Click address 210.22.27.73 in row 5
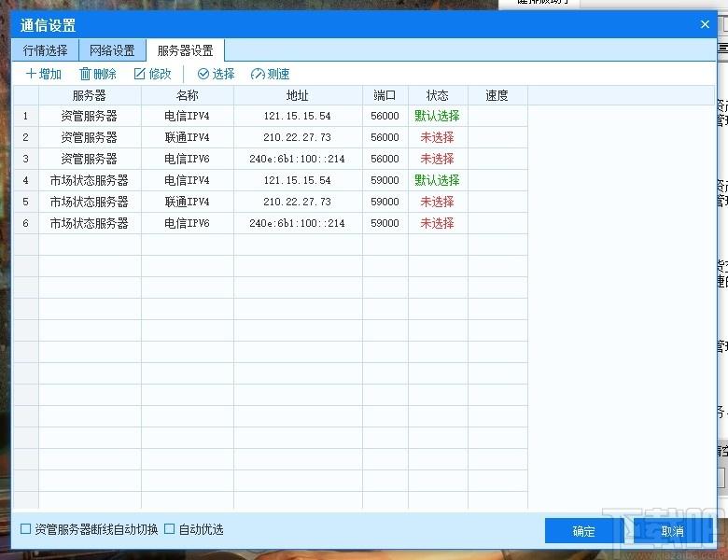The width and height of the screenshot is (728, 560). [x=297, y=202]
